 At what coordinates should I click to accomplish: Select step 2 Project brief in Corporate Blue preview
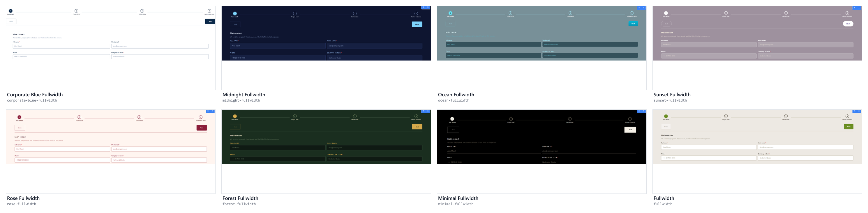(x=77, y=12)
